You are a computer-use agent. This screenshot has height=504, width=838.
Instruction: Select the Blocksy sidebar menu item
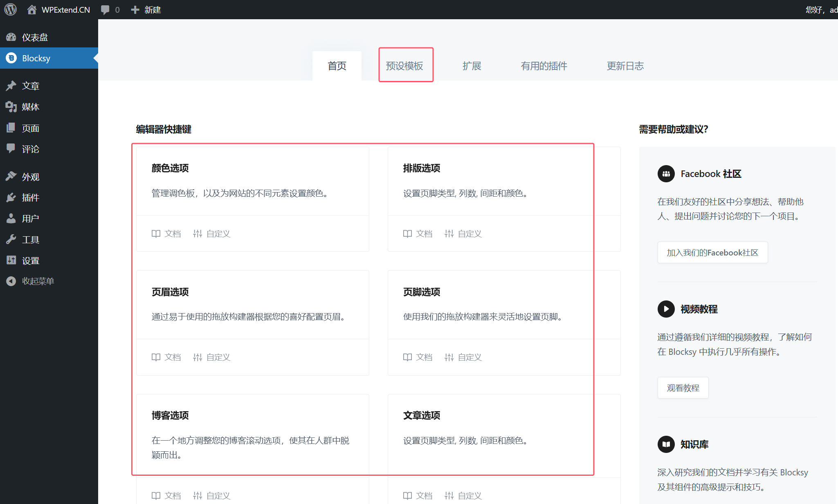point(49,58)
